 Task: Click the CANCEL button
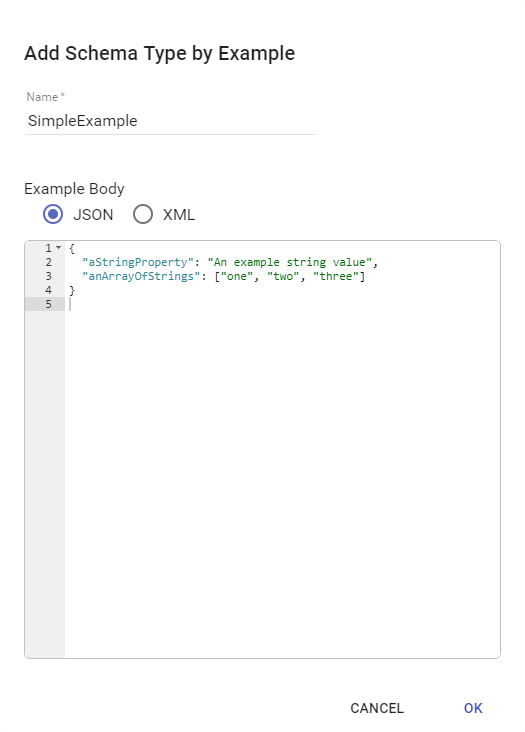[x=377, y=708]
